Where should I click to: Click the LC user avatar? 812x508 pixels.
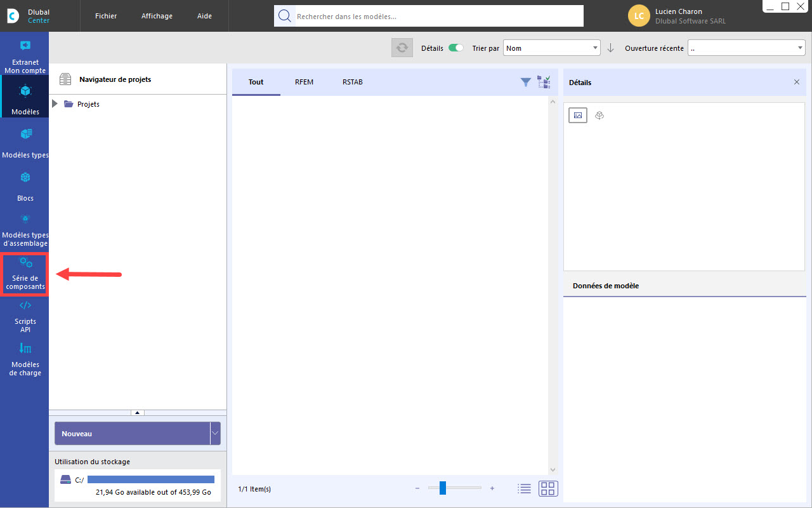[639, 16]
